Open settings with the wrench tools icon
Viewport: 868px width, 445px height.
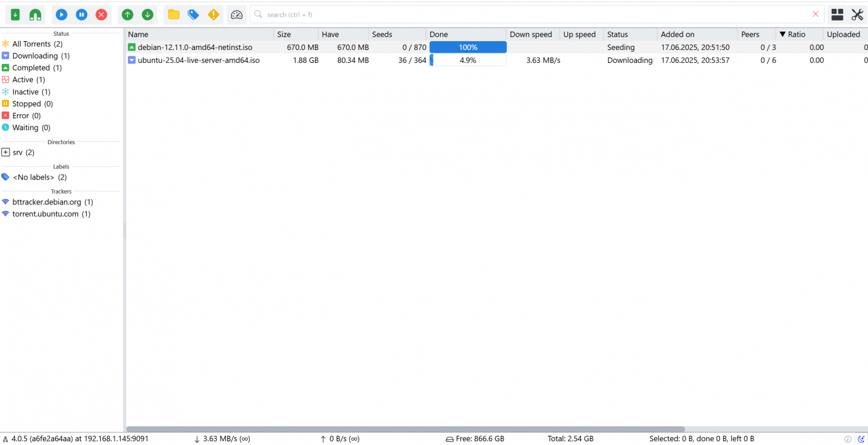point(857,15)
